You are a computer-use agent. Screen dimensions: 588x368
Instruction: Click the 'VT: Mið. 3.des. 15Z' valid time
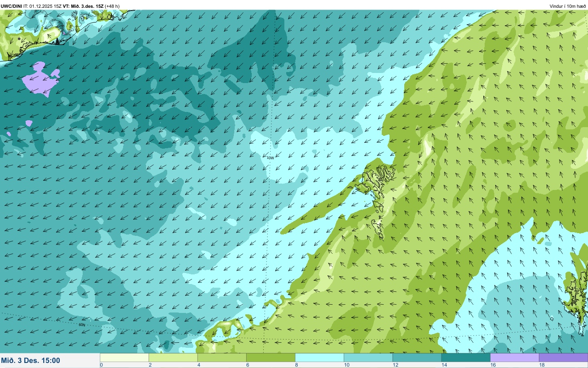(x=84, y=6)
